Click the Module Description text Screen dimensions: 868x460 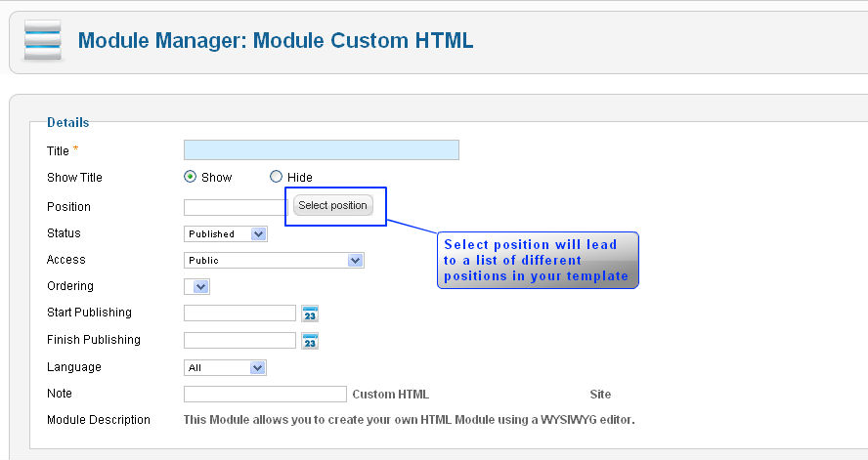click(410, 420)
